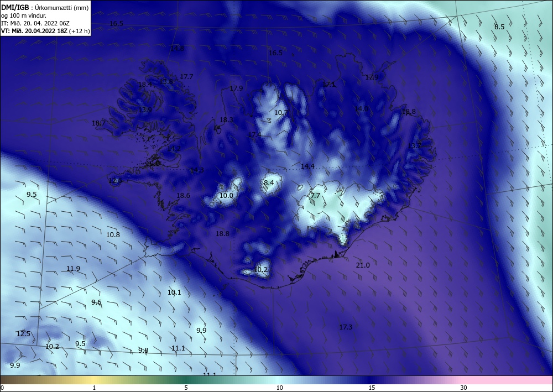This screenshot has width=553, height=392.
Task: Click the map value 14.8
Action: coord(177,48)
